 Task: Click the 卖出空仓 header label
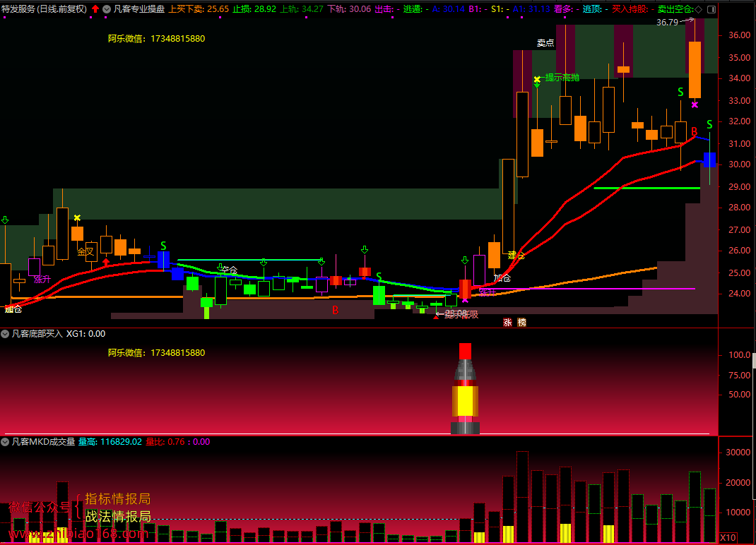tap(675, 8)
